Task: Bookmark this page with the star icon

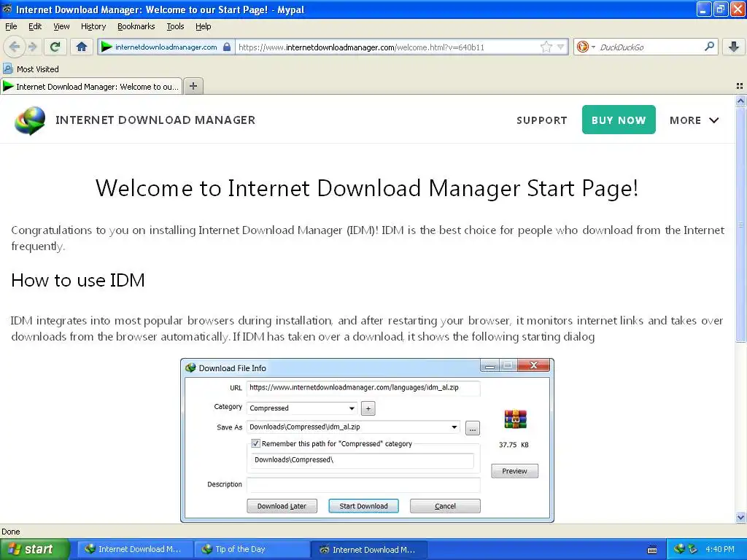Action: [x=546, y=47]
